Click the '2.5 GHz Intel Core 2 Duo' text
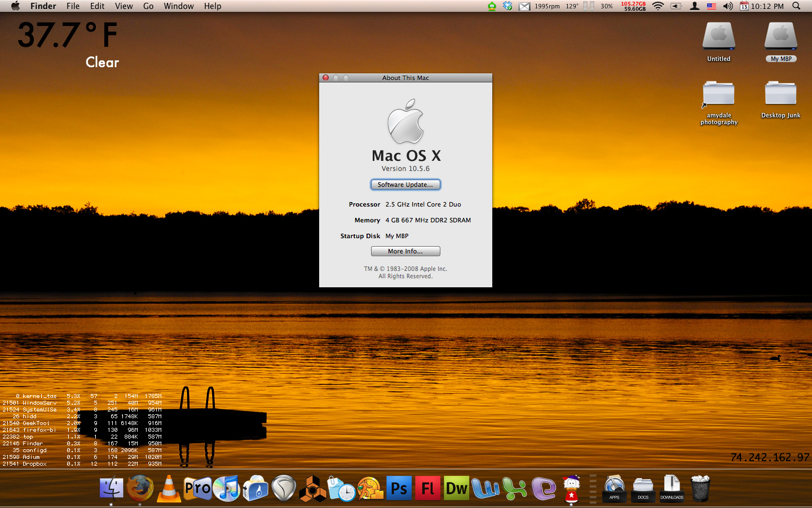This screenshot has height=508, width=812. pyautogui.click(x=423, y=204)
